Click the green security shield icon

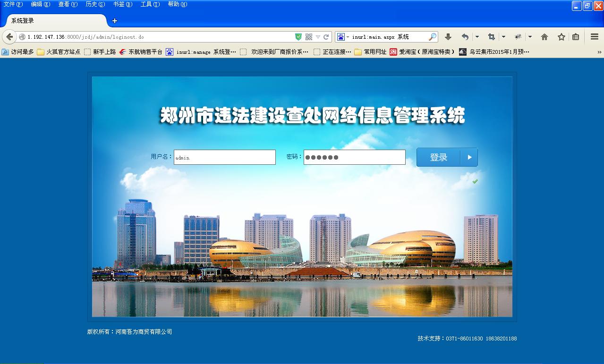[298, 37]
